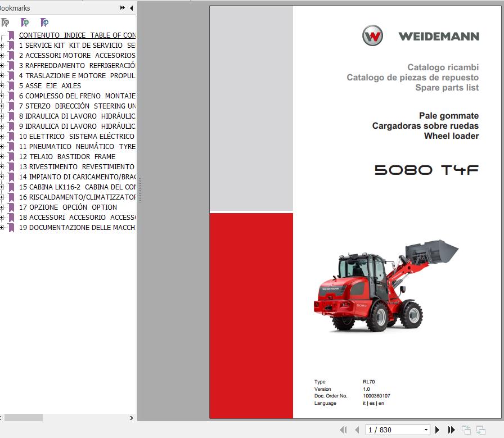The width and height of the screenshot is (504, 438).
Task: Collapse the Bookmarks panel with the left arrow
Action: click(132, 8)
